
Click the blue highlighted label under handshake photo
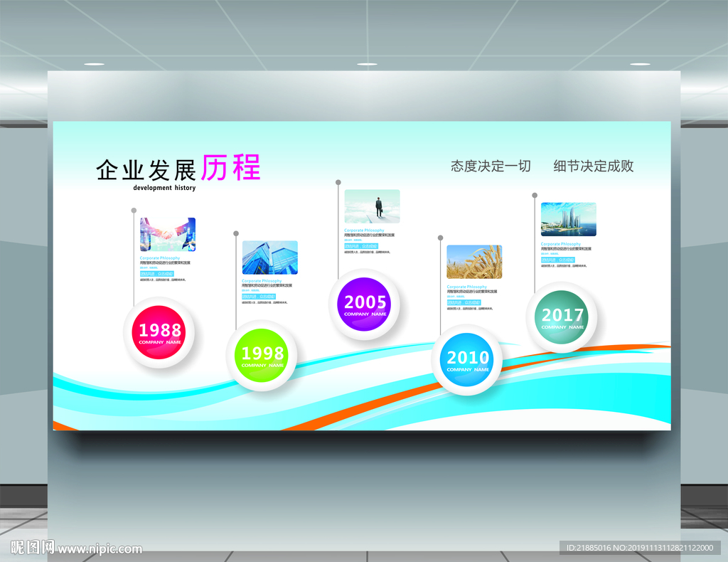pos(157,274)
